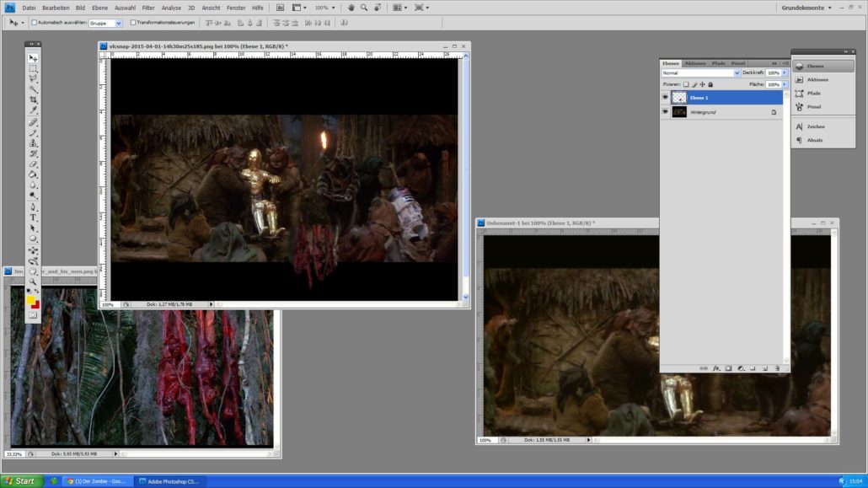Viewport: 868px width, 488px height.
Task: Switch to 'Der Zombie' Chrome taskbar item
Action: [x=98, y=481]
